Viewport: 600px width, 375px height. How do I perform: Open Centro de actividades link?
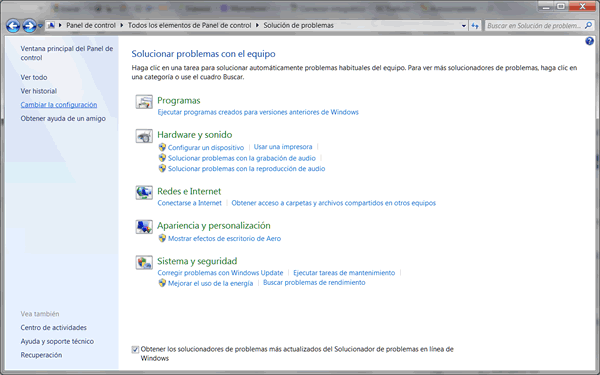[54, 328]
